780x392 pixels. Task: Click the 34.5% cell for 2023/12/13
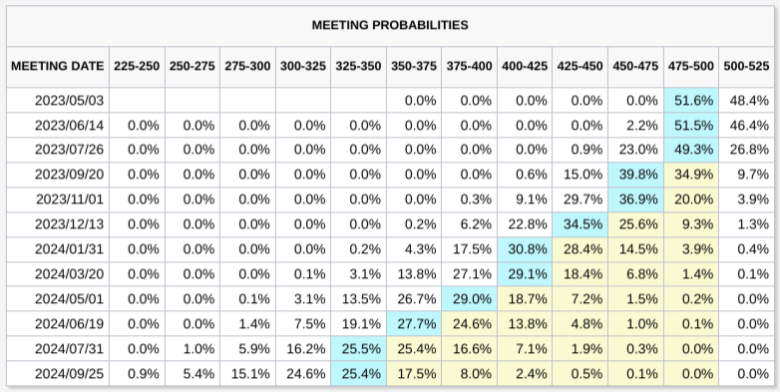pos(580,224)
